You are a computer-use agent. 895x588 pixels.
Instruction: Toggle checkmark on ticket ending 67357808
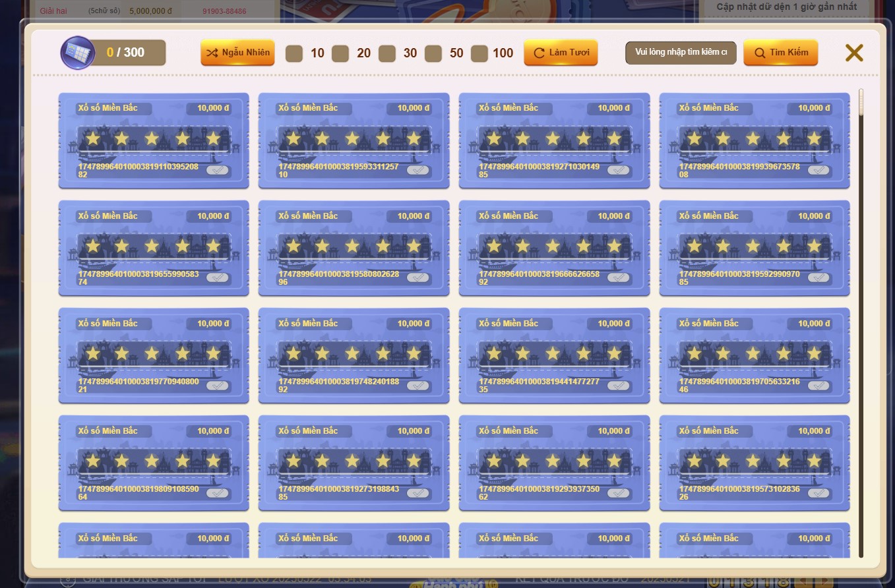point(819,170)
